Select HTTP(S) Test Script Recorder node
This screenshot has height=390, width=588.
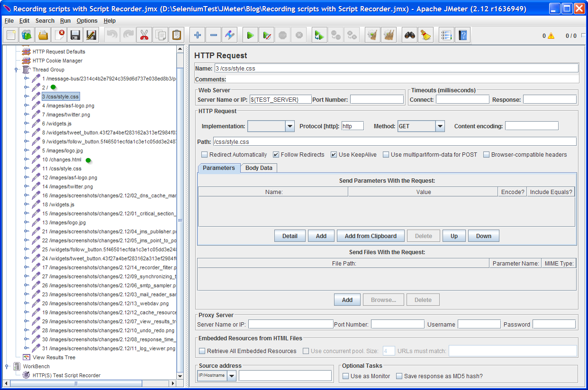coord(67,375)
